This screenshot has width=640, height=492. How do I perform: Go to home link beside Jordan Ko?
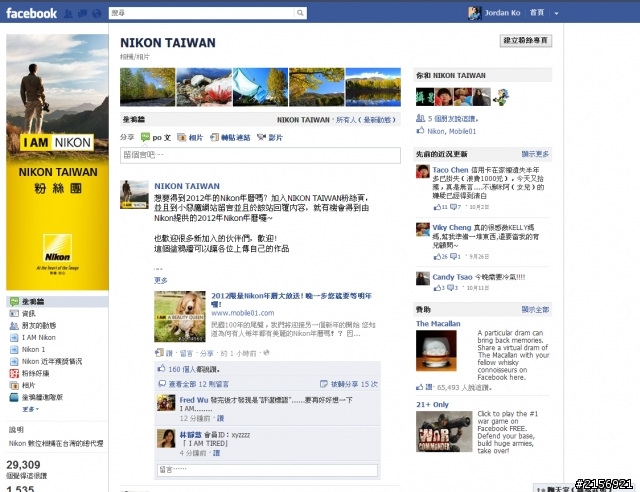coord(537,13)
